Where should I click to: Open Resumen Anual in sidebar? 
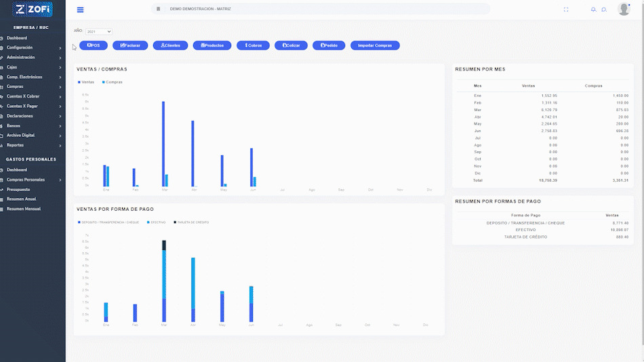[21, 199]
